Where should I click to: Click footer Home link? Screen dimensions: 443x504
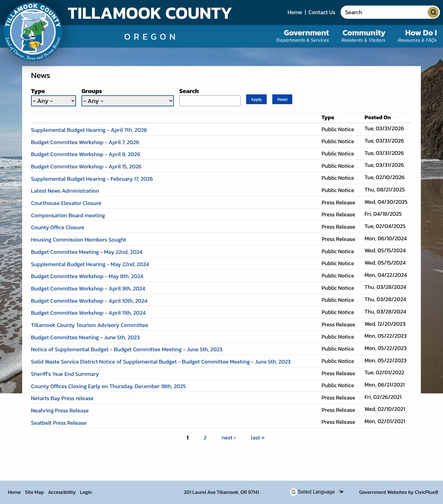(14, 492)
